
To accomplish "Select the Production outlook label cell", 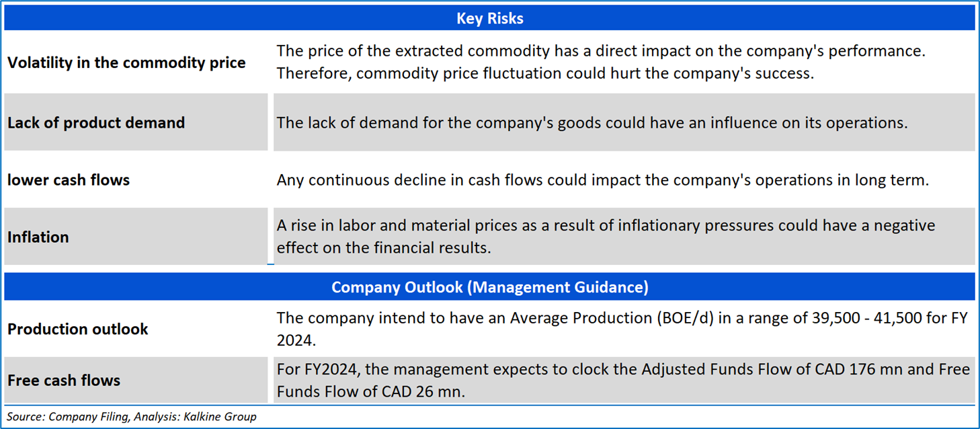I will point(78,329).
